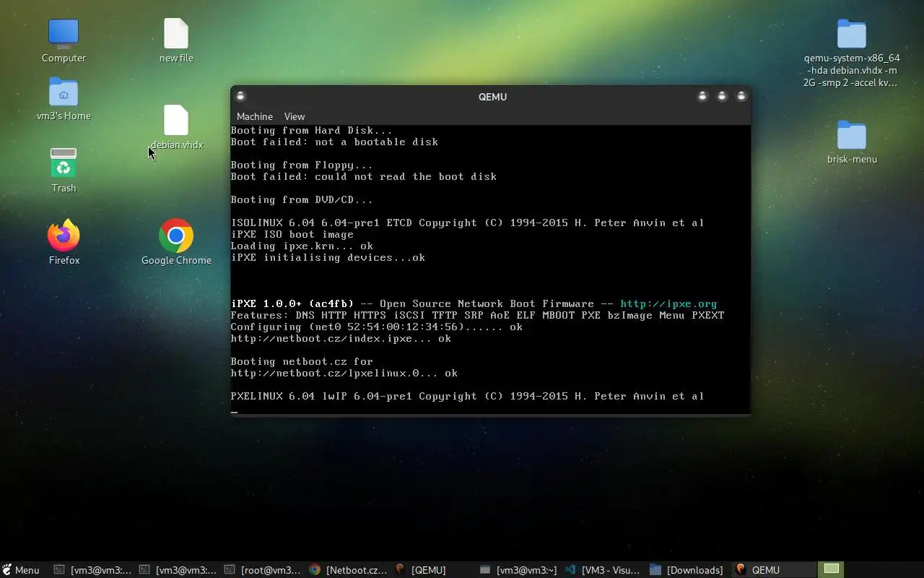Click the green workspace switcher on the panel
The width and height of the screenshot is (924, 578).
832,569
